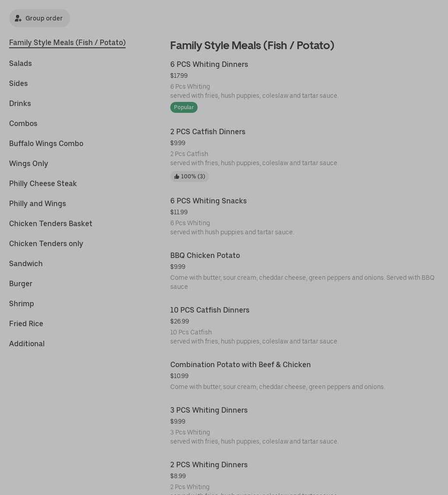Open the Additional category
Screen dimensions: 448x495
(x=27, y=343)
